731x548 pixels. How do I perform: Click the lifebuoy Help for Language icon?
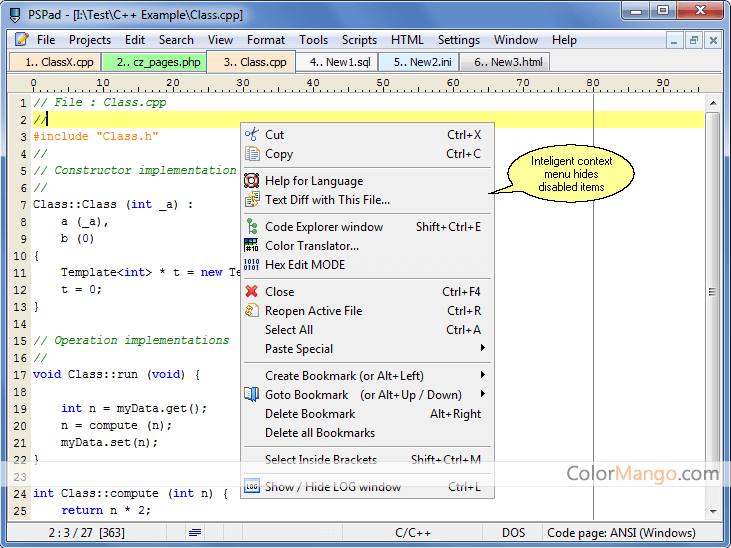[x=252, y=181]
